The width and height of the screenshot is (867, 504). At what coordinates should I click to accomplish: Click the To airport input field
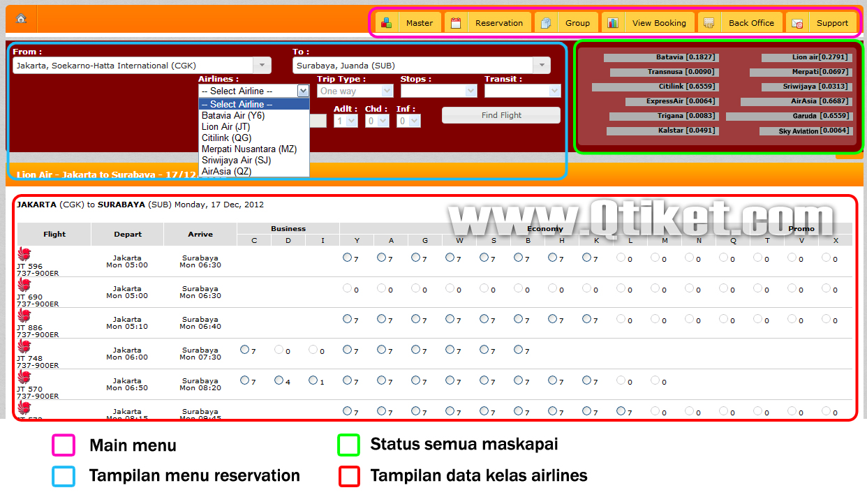pos(413,66)
